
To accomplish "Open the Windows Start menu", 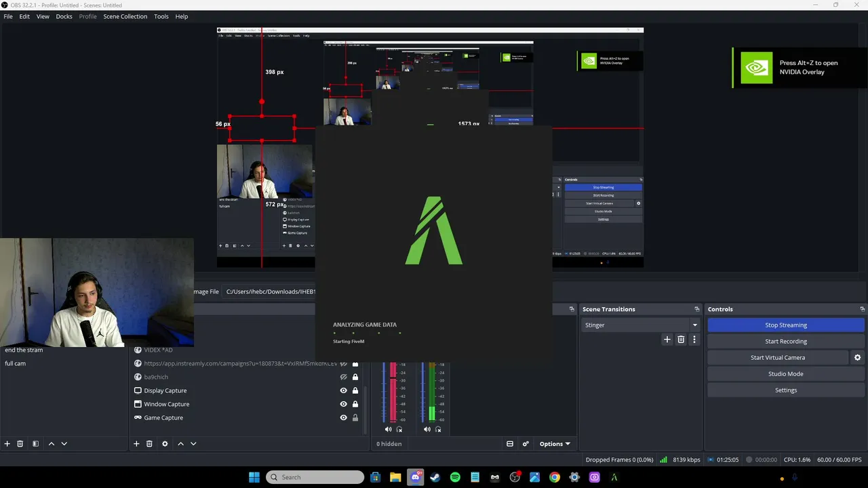I will (x=254, y=477).
